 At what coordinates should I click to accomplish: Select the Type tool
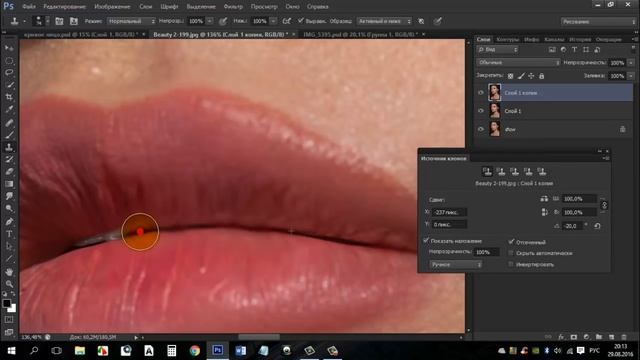(x=9, y=234)
